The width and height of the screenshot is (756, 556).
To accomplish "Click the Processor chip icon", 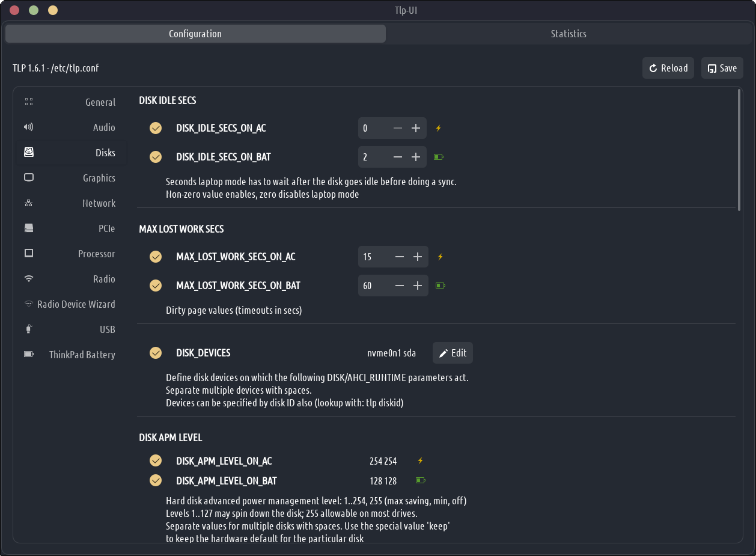I will pyautogui.click(x=29, y=254).
